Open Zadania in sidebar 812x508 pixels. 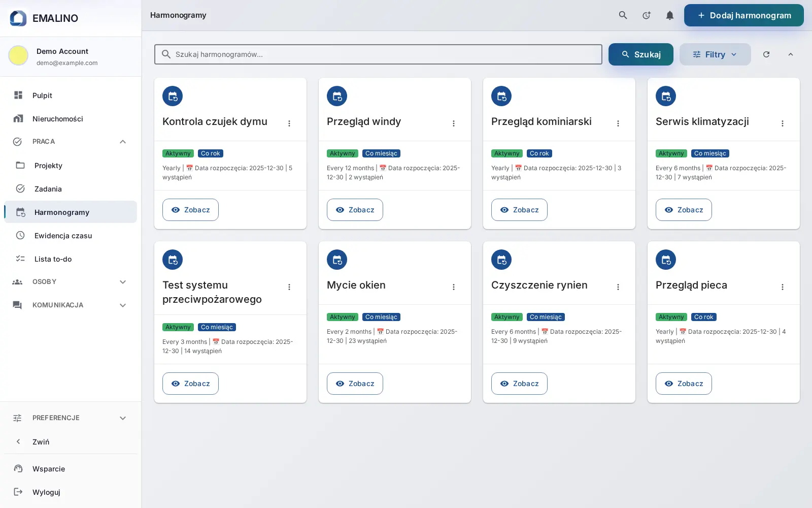tap(70, 189)
